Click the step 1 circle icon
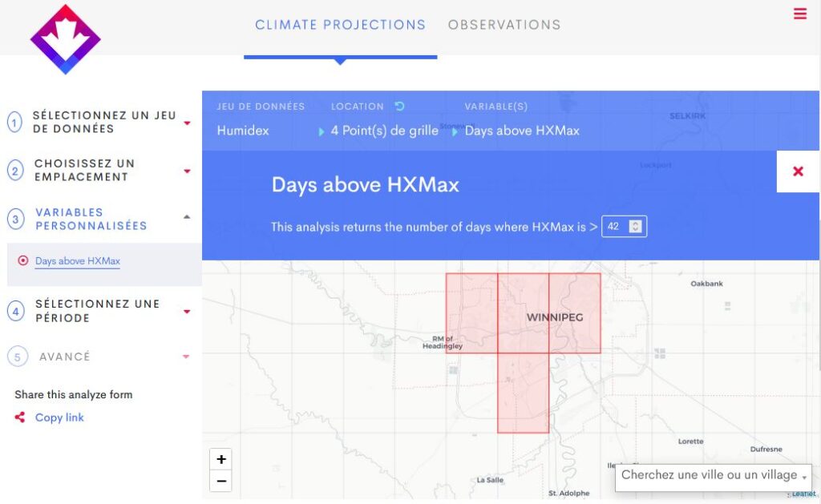821x504 pixels. 14,123
